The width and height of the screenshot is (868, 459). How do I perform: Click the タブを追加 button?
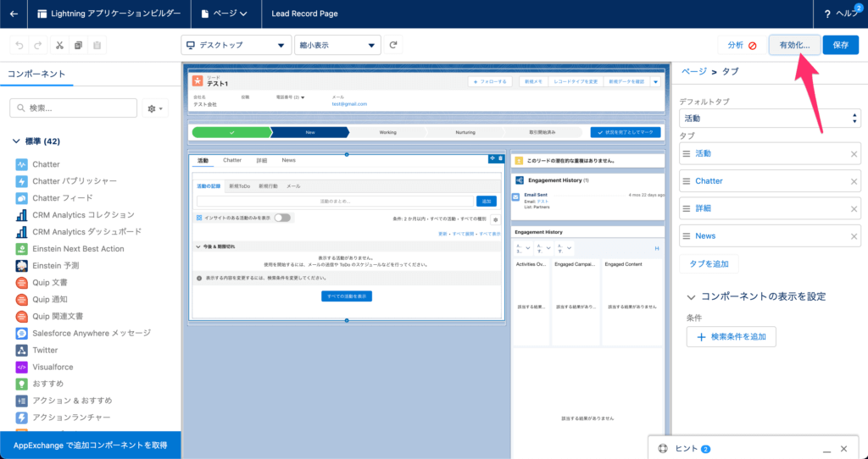click(709, 263)
